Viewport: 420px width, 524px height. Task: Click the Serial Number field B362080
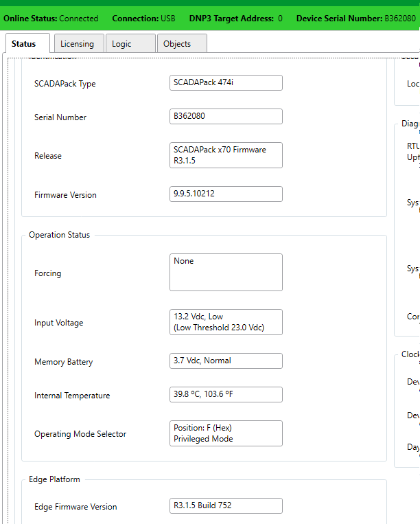pos(226,116)
